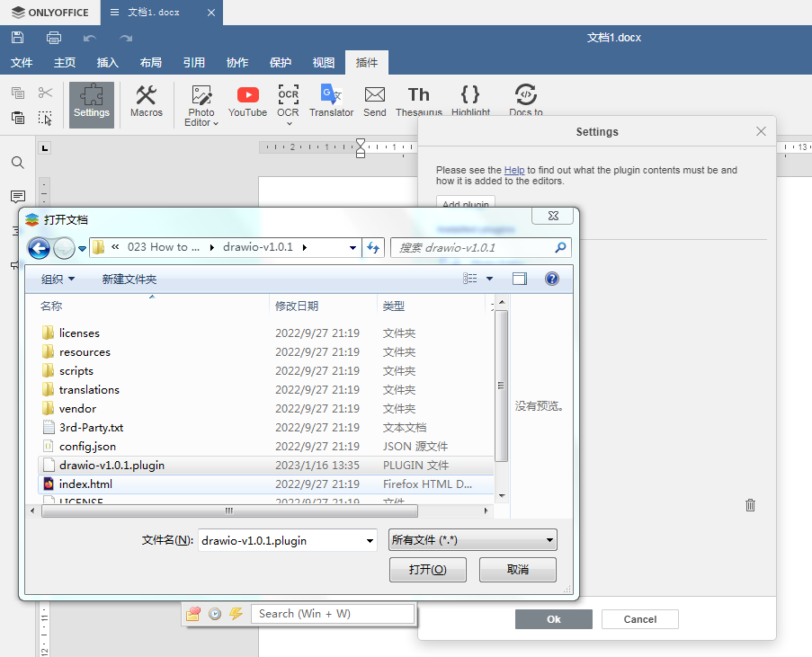Switch to the 主页 tab
Screen dimensions: 812x657
tap(65, 63)
